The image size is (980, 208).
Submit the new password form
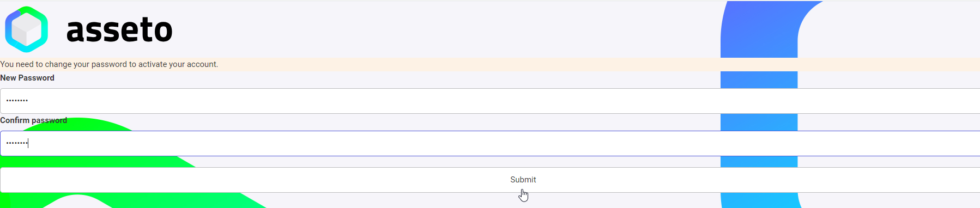(x=490, y=180)
